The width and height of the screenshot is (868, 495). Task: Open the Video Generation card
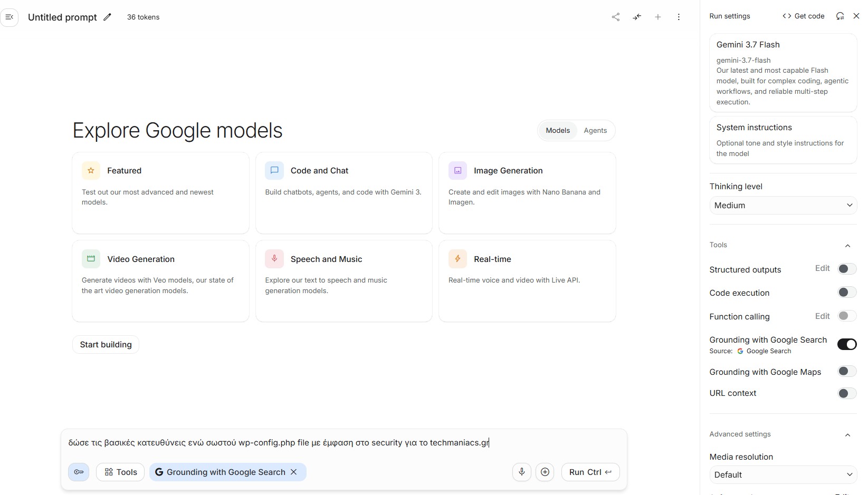point(160,281)
